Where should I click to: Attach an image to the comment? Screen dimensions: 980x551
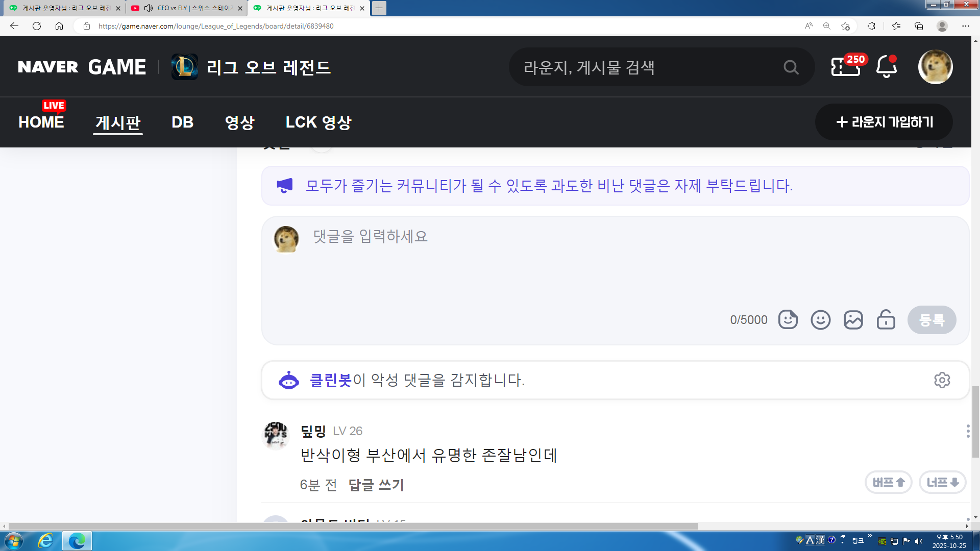pos(853,320)
